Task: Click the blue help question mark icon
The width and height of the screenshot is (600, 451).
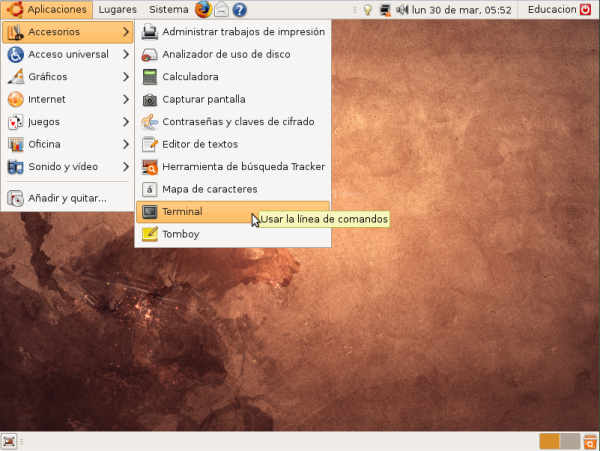Action: tap(239, 10)
